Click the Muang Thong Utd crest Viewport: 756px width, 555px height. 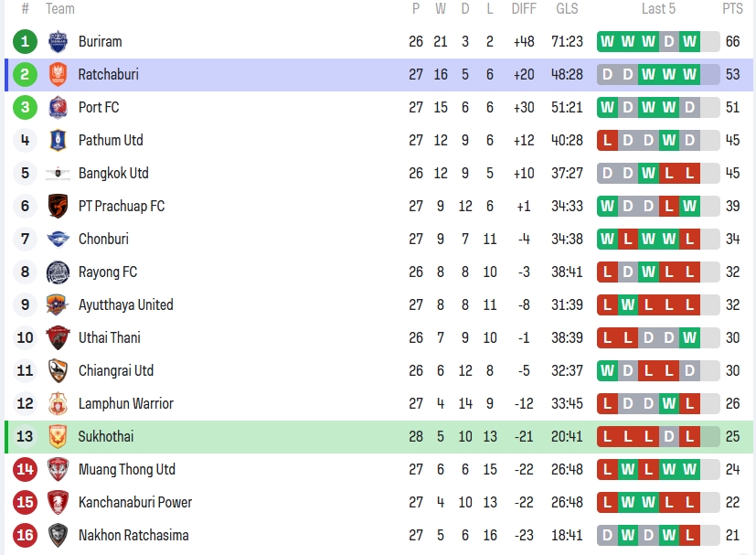(58, 469)
